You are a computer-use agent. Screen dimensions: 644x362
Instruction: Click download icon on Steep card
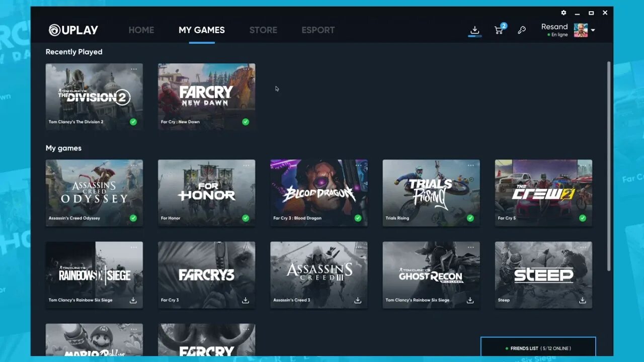582,300
